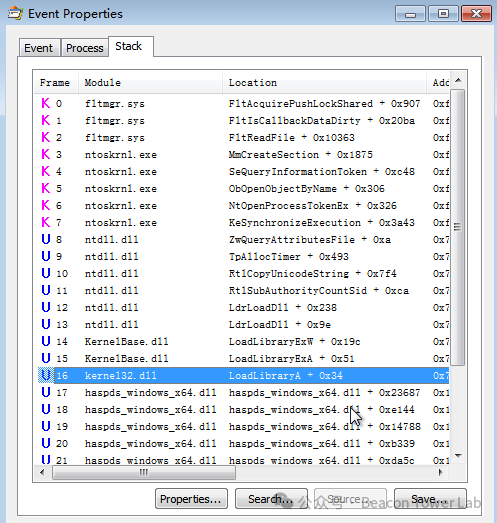Select RtlSubAuthorityCountSid + 0xca location
The height and width of the screenshot is (523, 497).
[319, 291]
